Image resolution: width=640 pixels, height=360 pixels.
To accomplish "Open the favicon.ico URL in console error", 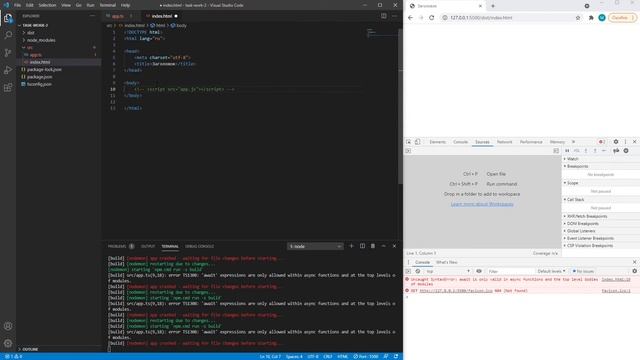I will pos(456,291).
